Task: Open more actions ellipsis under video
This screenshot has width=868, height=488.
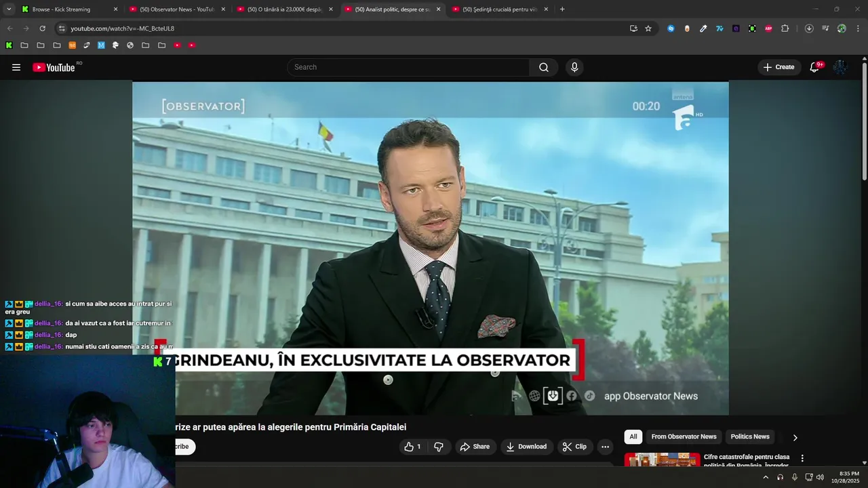Action: [x=606, y=447]
